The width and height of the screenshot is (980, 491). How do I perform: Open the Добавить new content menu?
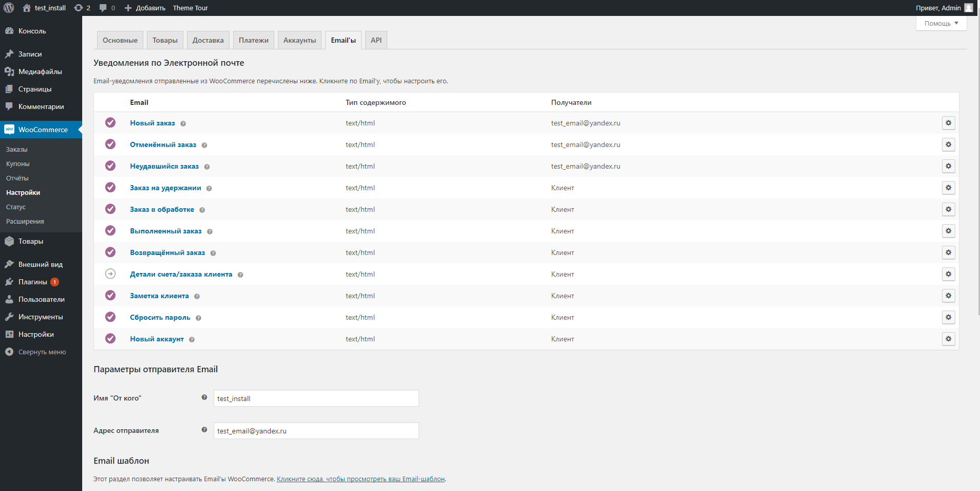(x=145, y=8)
